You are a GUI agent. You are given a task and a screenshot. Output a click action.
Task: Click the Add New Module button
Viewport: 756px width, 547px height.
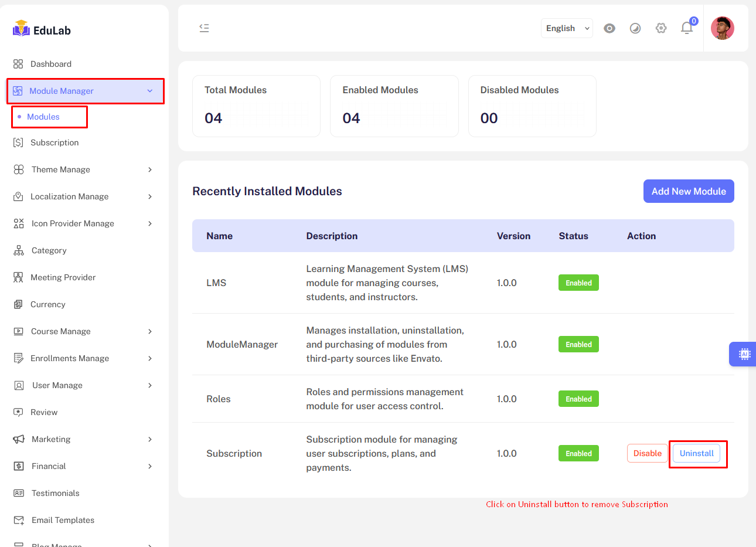(x=689, y=191)
